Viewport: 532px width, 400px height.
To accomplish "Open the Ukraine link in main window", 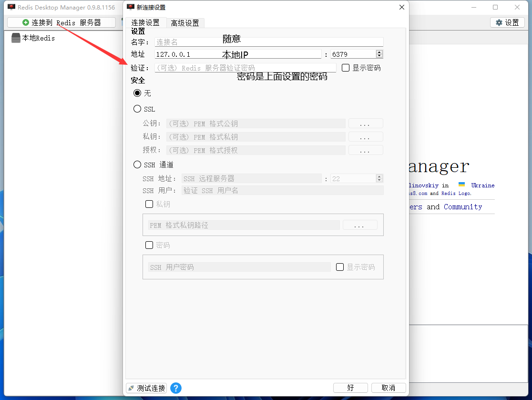I will coord(482,185).
